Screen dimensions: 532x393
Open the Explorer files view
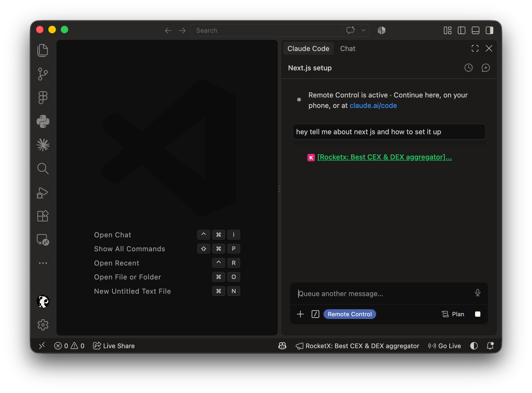coord(43,50)
